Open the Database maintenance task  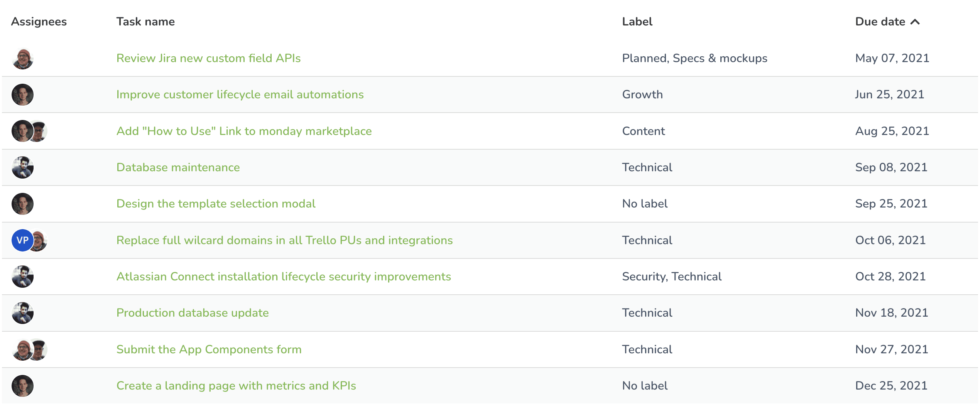(x=178, y=167)
